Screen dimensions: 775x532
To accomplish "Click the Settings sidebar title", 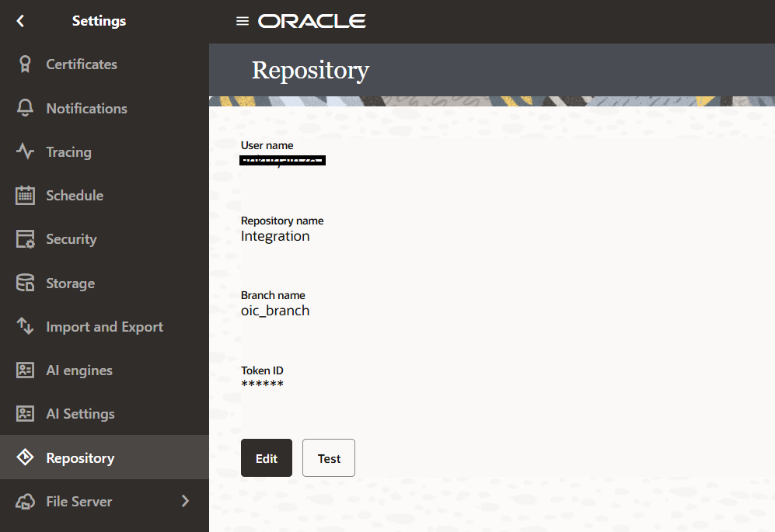I will click(99, 21).
